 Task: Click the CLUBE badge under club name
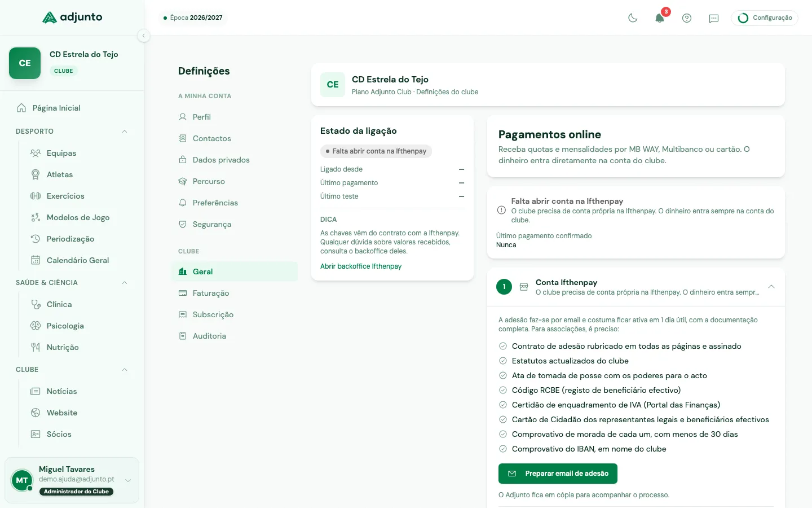(x=63, y=71)
